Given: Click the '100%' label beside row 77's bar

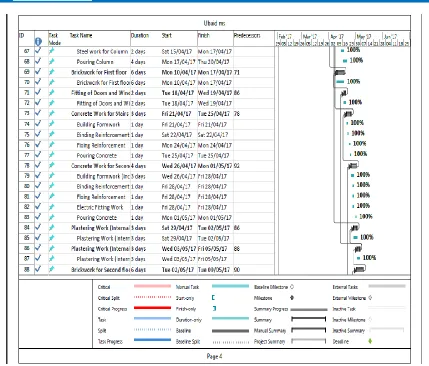Looking at the screenshot, I should point(360,154).
